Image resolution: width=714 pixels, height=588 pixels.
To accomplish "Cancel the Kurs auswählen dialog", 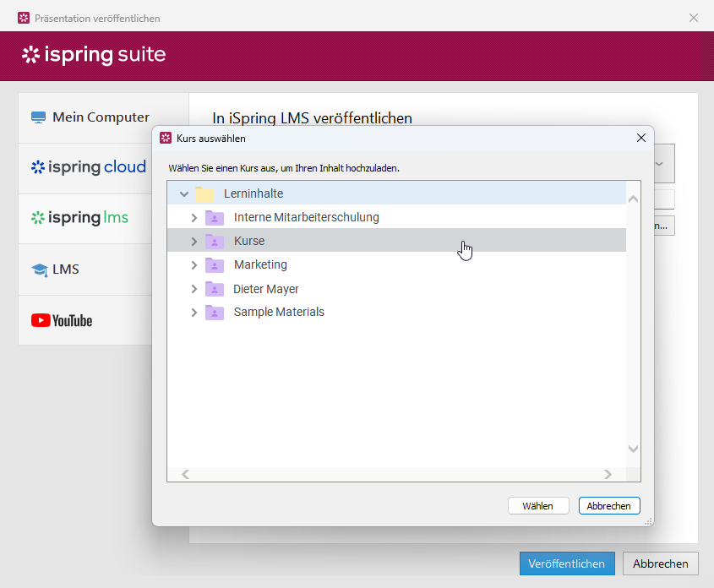I will (x=609, y=505).
